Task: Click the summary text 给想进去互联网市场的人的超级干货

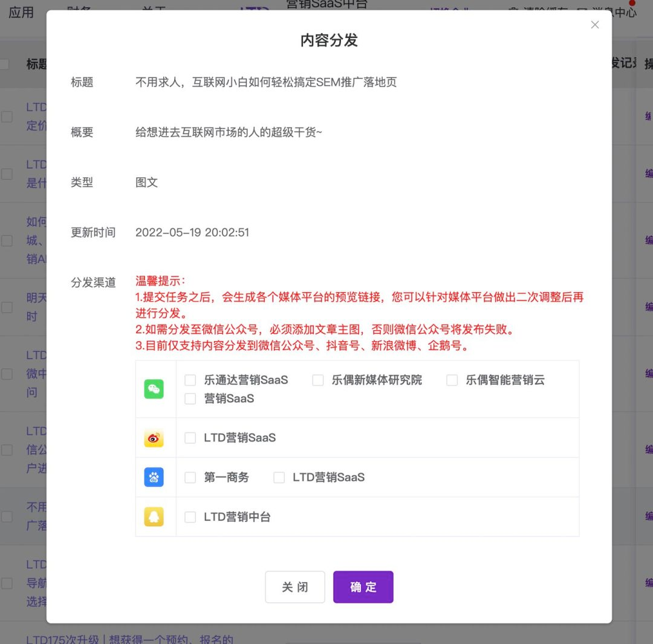Action: [x=229, y=132]
